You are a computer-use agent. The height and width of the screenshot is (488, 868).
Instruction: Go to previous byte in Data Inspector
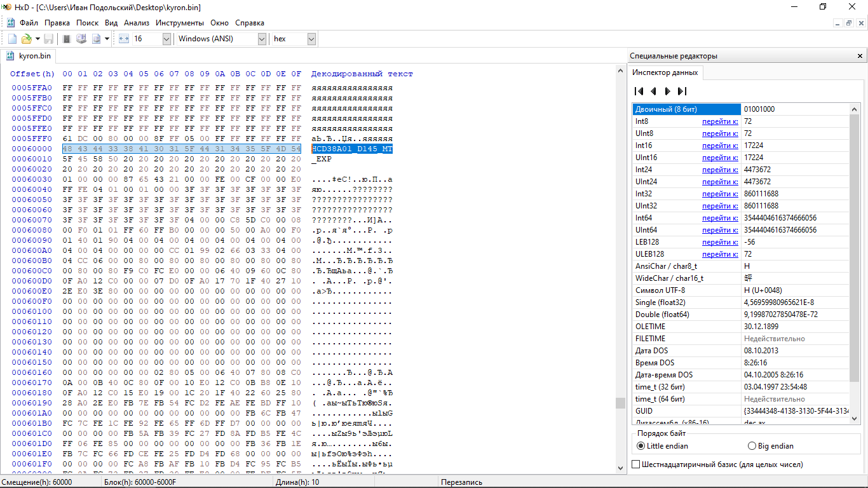(653, 91)
